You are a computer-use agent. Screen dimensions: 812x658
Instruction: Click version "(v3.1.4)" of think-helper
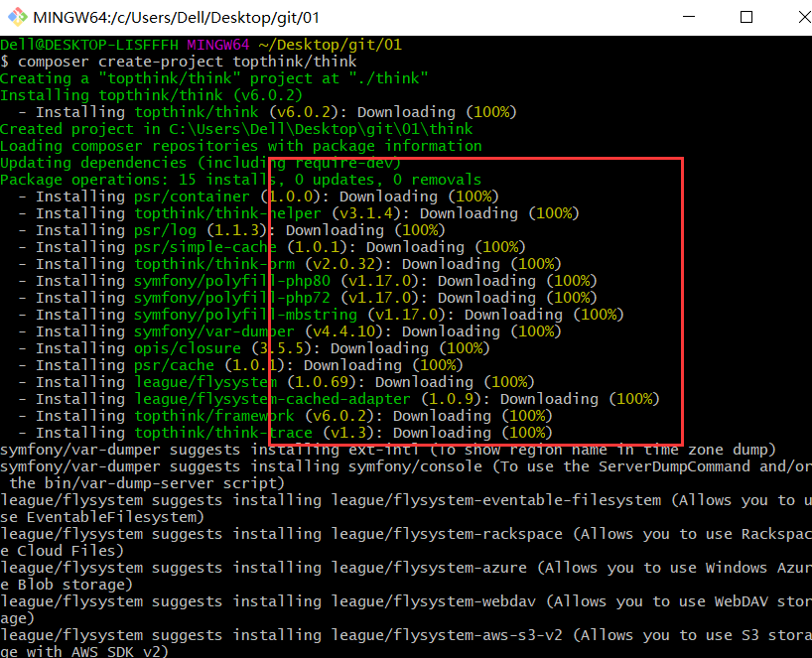coord(365,213)
